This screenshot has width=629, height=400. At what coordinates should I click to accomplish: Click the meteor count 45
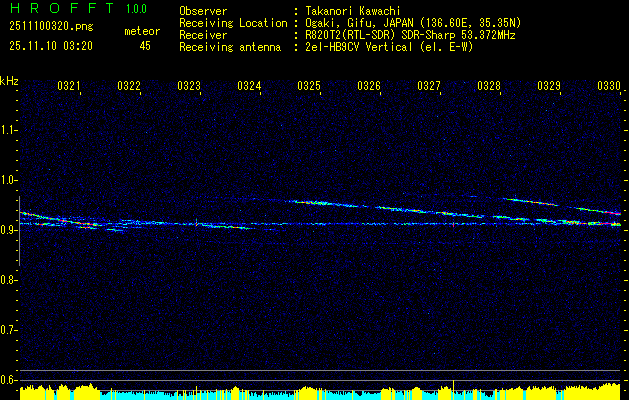[x=145, y=46]
